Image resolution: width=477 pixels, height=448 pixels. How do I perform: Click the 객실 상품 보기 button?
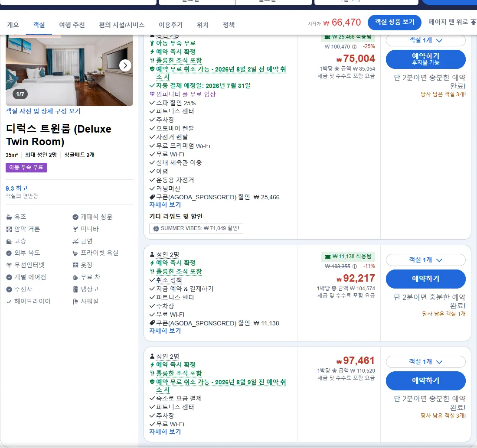[x=395, y=22]
